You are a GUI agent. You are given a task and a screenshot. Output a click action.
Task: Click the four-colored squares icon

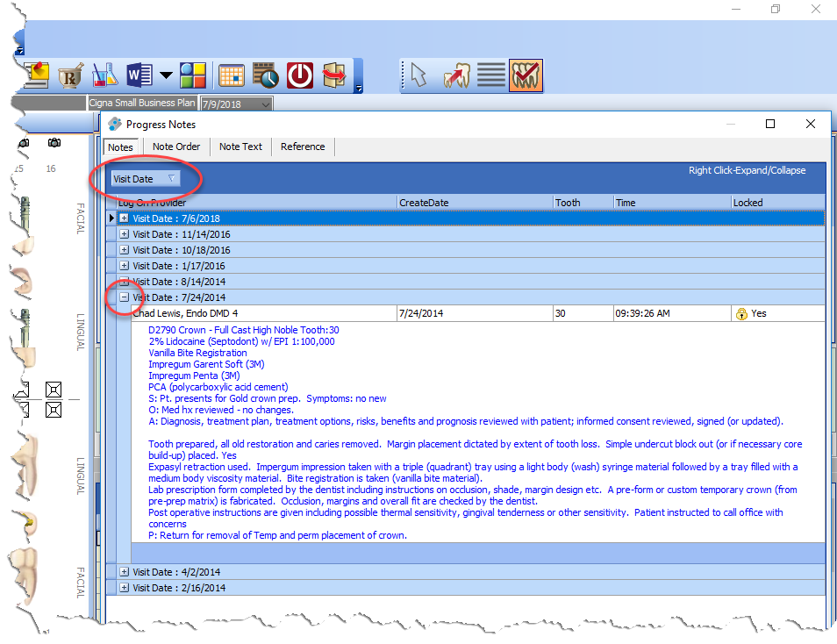(193, 75)
